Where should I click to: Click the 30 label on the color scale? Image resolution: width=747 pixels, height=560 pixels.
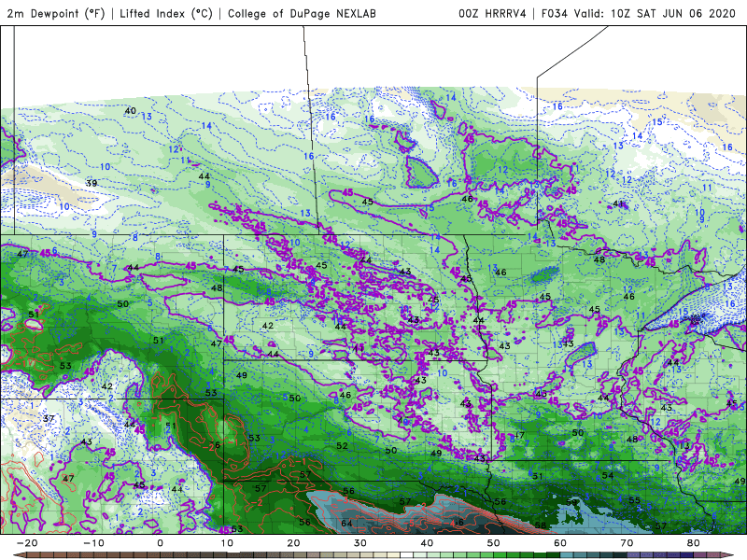[x=360, y=543]
